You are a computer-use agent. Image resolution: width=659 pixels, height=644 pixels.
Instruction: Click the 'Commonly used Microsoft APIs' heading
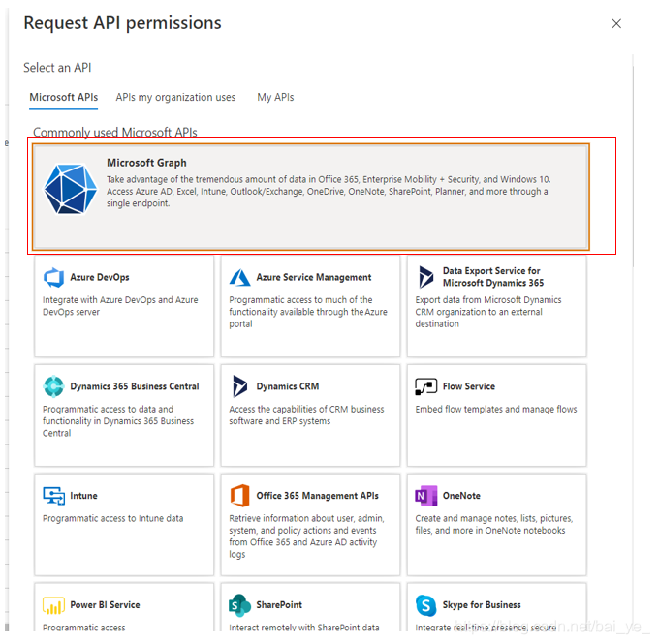(115, 133)
